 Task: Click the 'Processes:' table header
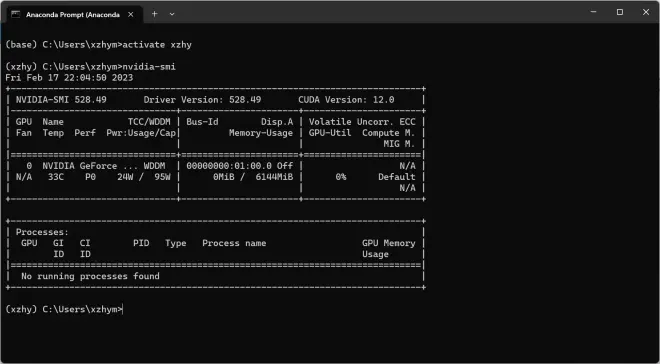(42, 232)
